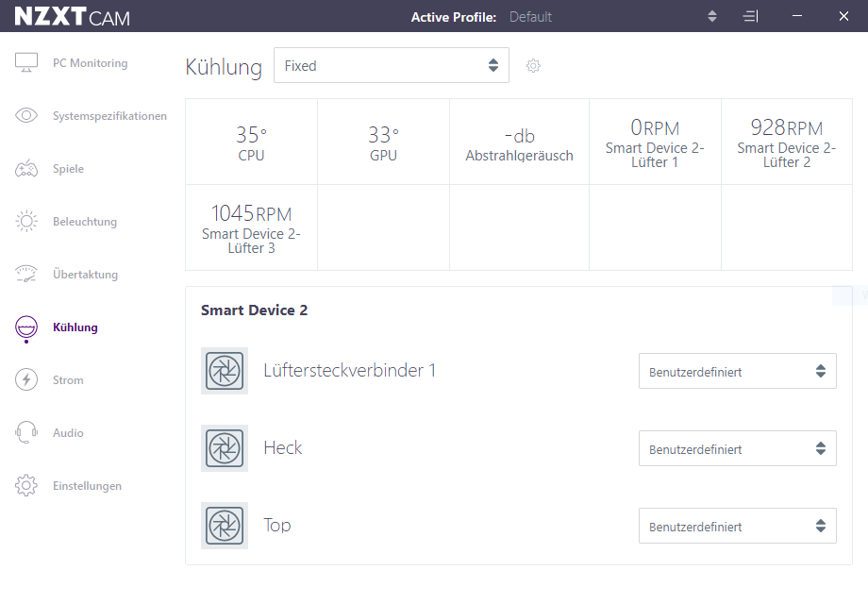Click the fan icon beside Top

click(x=225, y=526)
